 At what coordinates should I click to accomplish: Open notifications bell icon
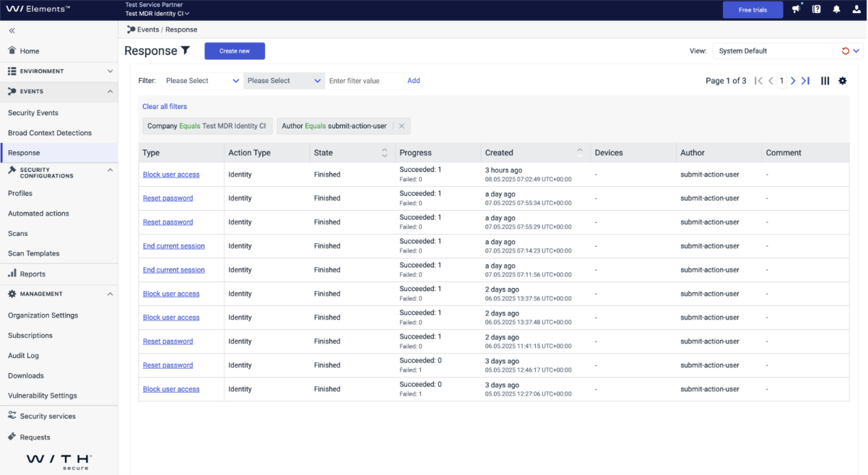coord(836,9)
